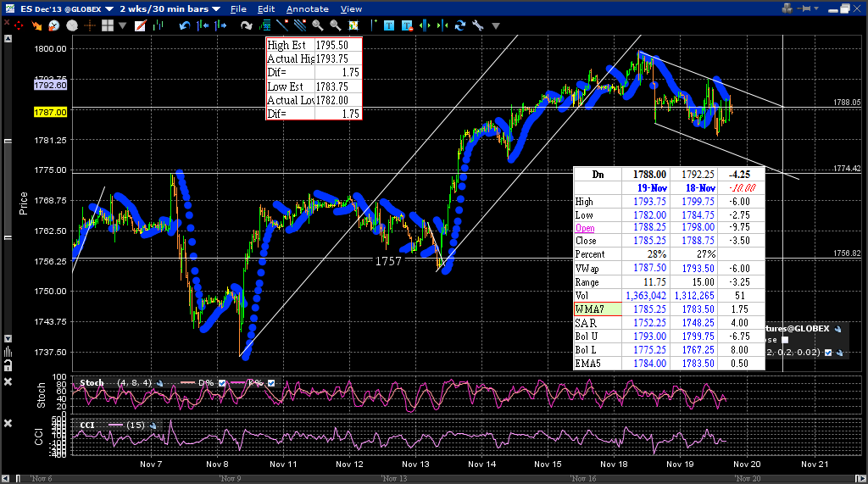Click the High Est 1795.50 cell

pyautogui.click(x=338, y=45)
